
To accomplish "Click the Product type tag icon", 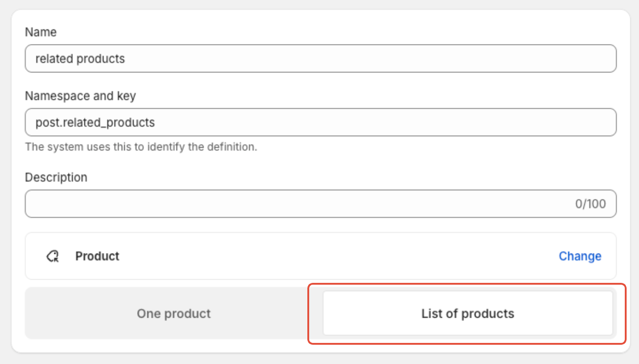I will [x=53, y=256].
